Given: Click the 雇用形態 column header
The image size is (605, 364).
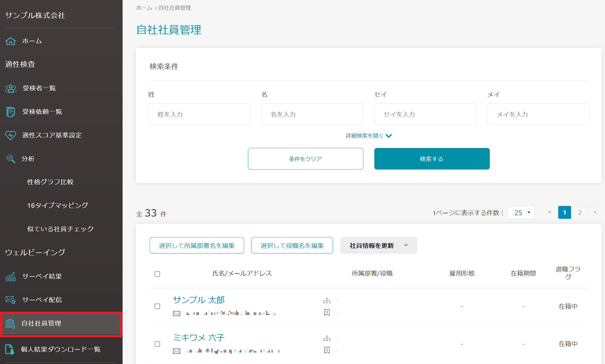Looking at the screenshot, I should pos(462,273).
